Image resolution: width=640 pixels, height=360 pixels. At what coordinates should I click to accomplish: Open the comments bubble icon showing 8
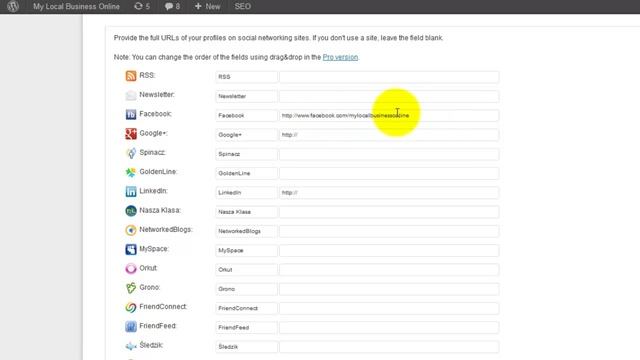click(172, 7)
